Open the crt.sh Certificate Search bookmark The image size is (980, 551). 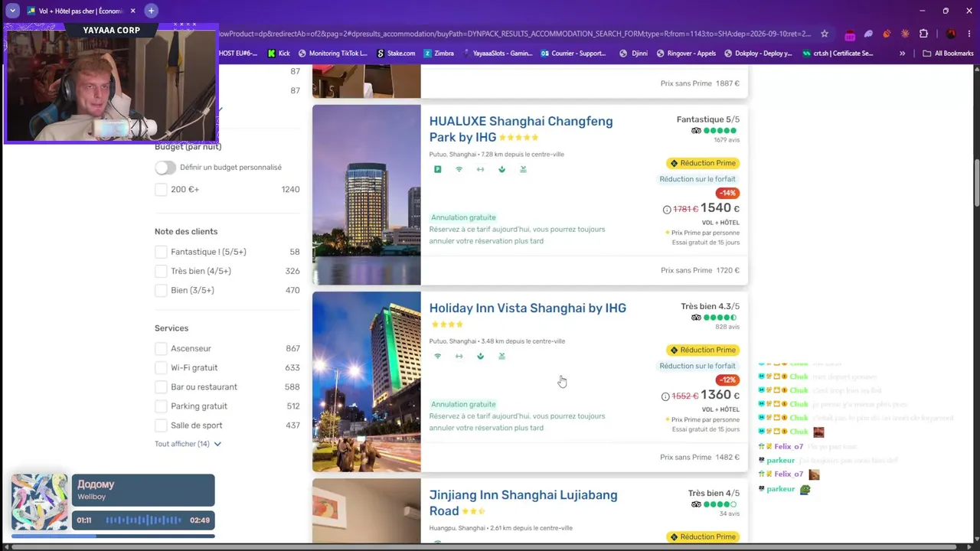[x=838, y=54]
